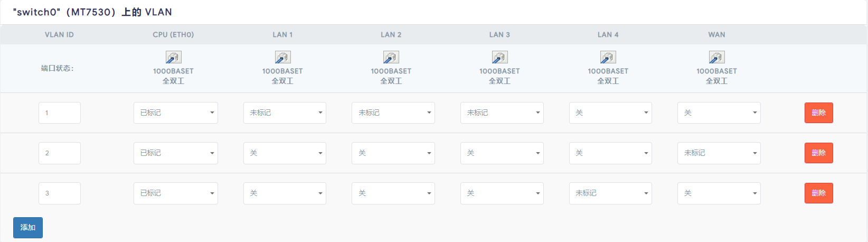Viewport: 868px width, 242px height.
Task: Click the LAN 1 port status icon
Action: coord(282,57)
